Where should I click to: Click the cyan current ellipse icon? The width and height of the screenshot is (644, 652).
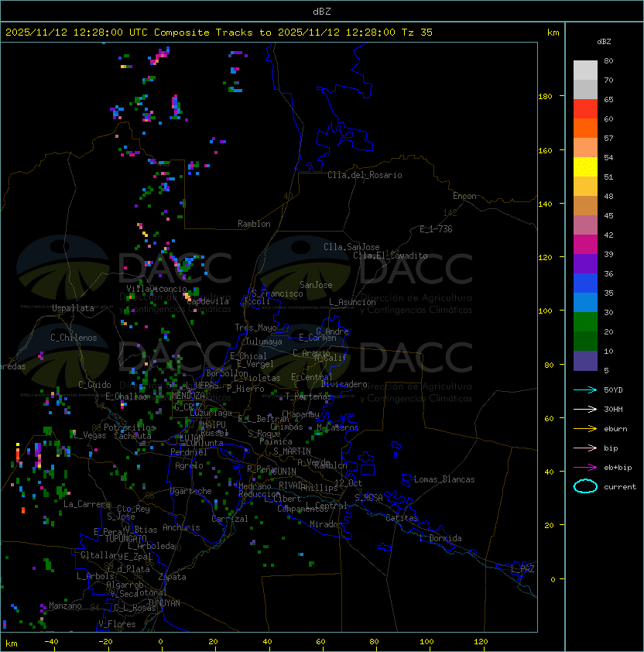[585, 486]
